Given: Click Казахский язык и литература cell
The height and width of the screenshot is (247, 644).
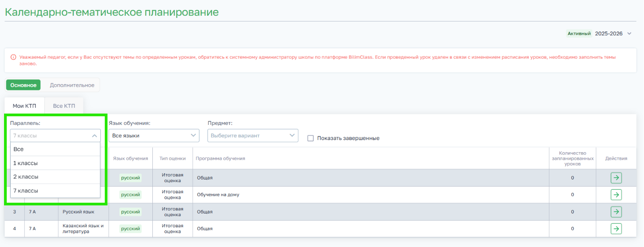Looking at the screenshot, I should pos(83,229).
